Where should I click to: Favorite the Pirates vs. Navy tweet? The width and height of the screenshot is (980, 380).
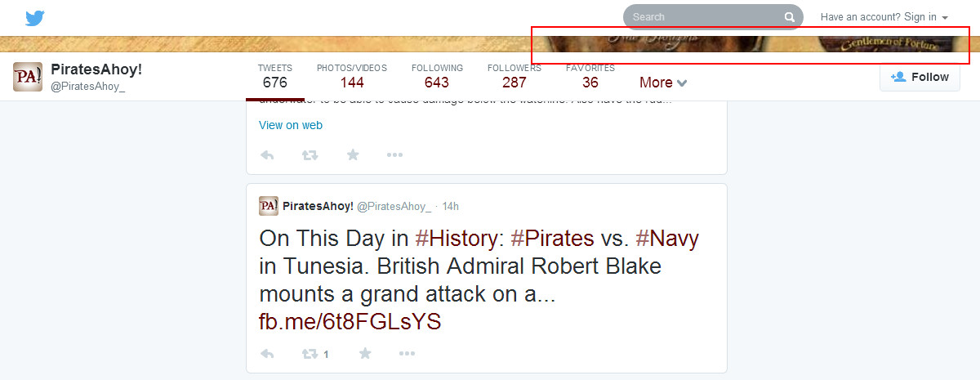click(365, 354)
